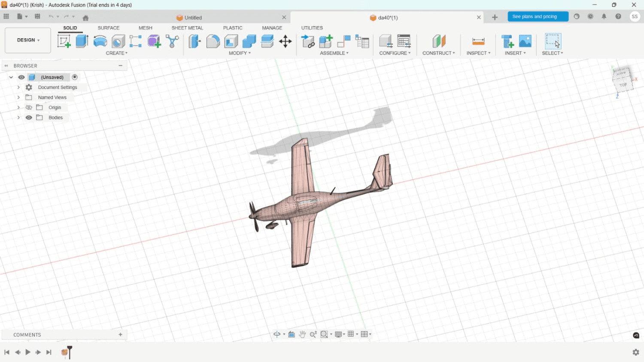Open the DESIGN workspace selector
The height and width of the screenshot is (362, 644).
[x=27, y=40]
